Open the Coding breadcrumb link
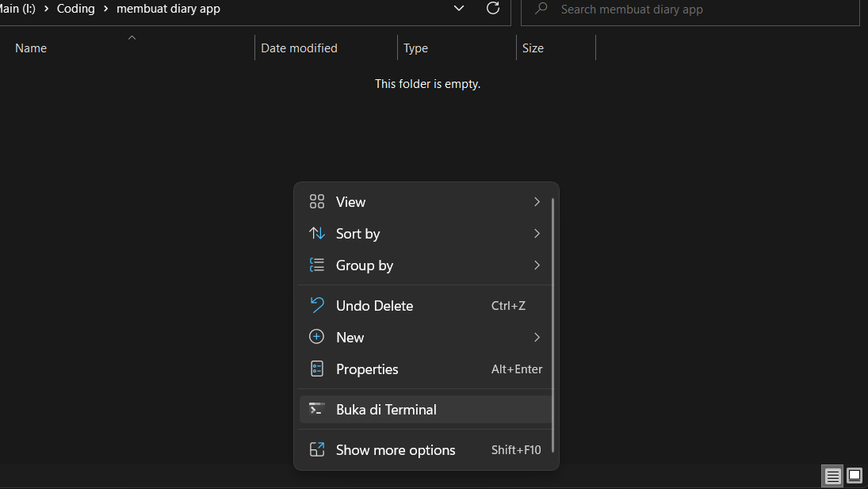The width and height of the screenshot is (868, 489). 76,9
